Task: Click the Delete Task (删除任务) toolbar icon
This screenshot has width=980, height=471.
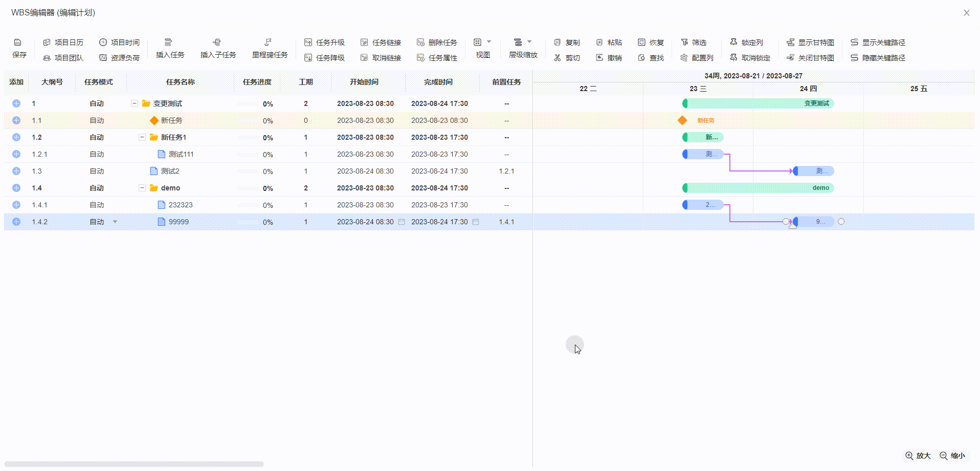Action: (420, 42)
